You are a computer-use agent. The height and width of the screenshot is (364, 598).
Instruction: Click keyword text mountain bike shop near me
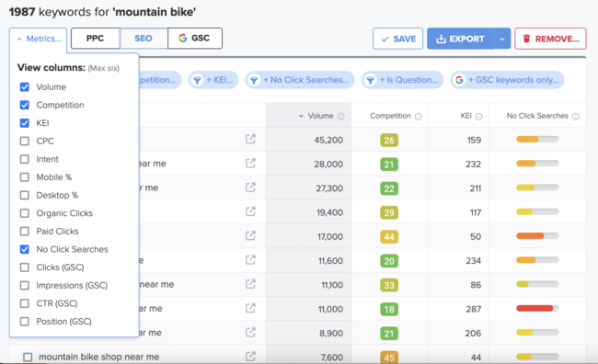click(98, 358)
